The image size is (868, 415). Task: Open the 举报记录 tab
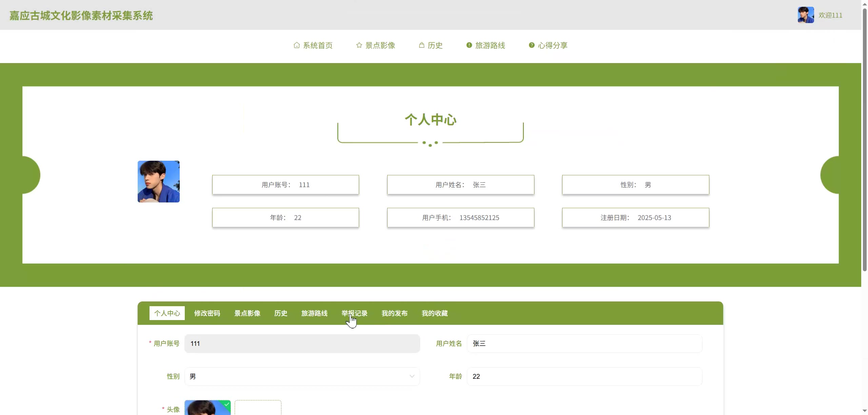[354, 313]
